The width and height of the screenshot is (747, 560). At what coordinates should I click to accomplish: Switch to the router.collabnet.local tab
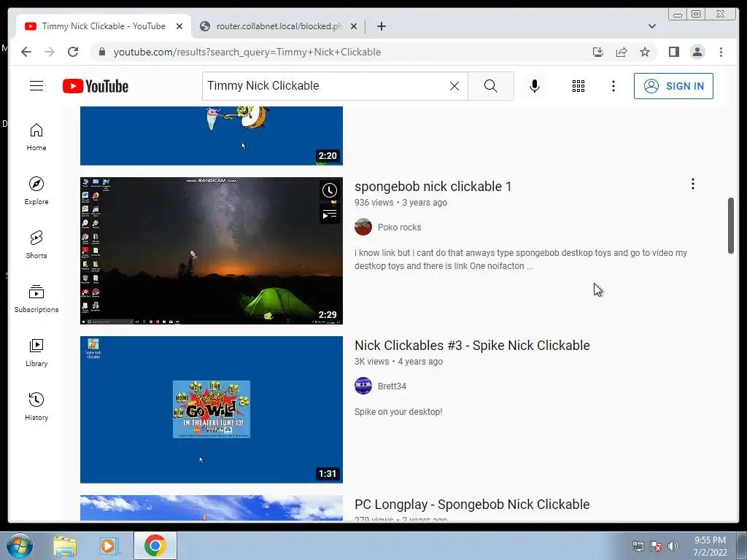[279, 26]
